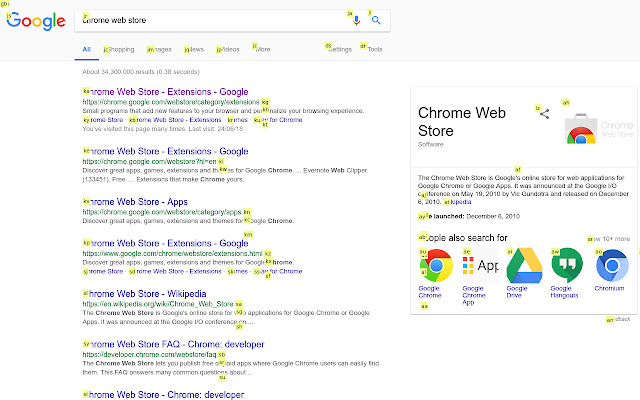Viewport: 640px width, 400px height.
Task: Click the People also search for heading
Action: pyautogui.click(x=463, y=238)
